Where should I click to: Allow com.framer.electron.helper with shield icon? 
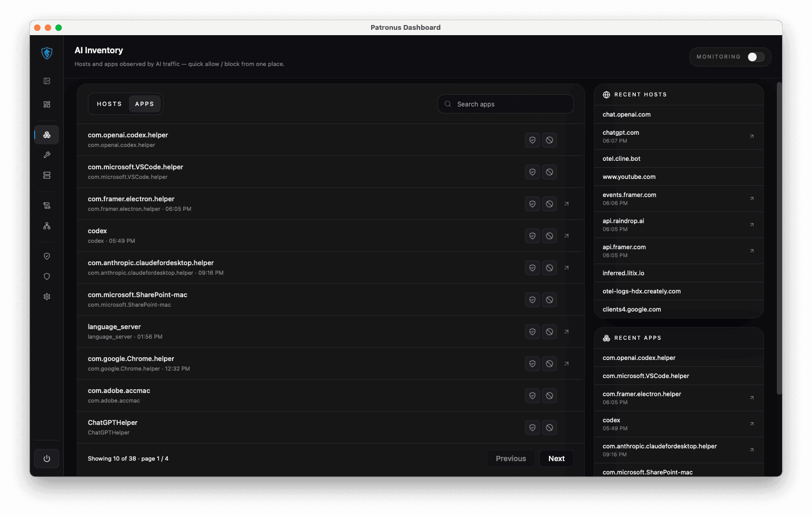tap(532, 204)
